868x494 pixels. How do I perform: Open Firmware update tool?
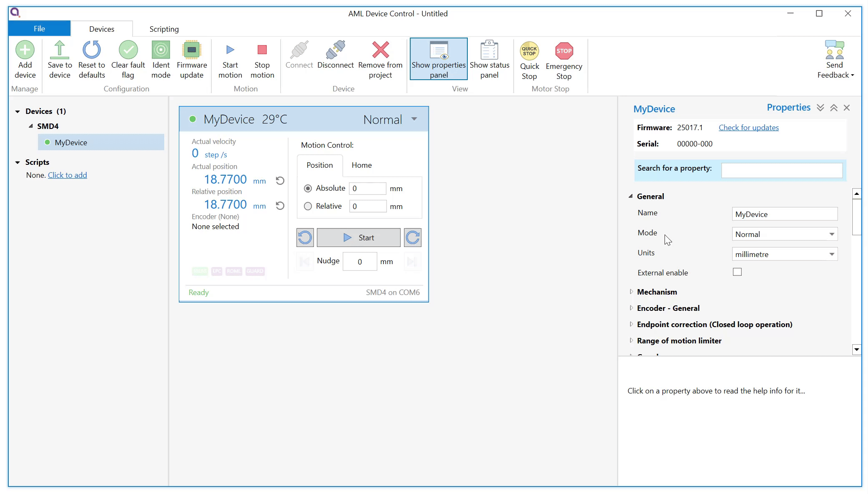pos(191,50)
